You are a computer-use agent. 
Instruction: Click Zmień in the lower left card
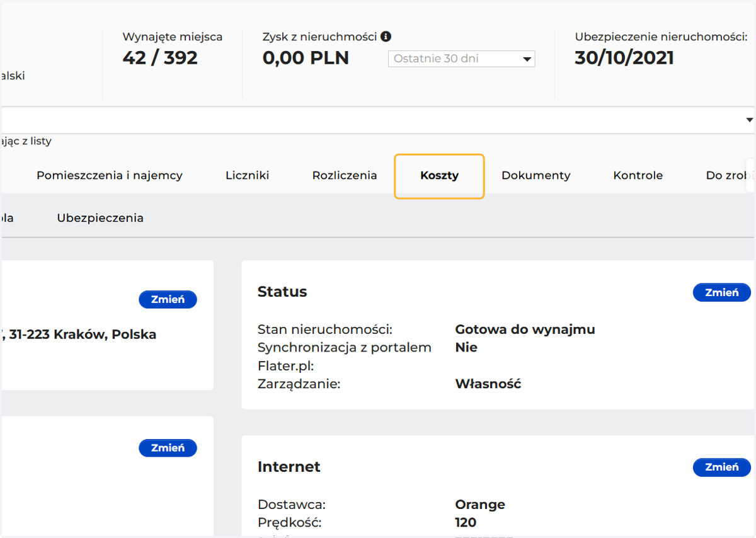pos(168,448)
